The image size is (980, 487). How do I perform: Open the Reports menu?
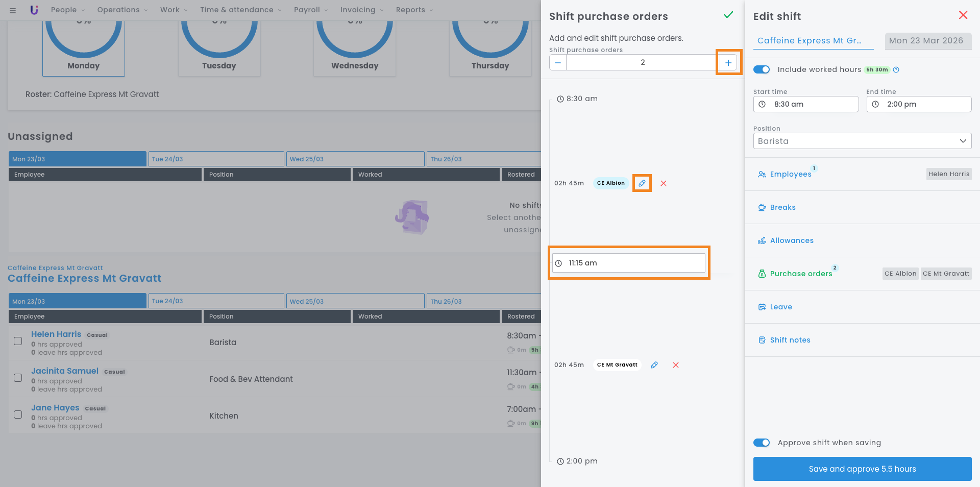point(414,10)
